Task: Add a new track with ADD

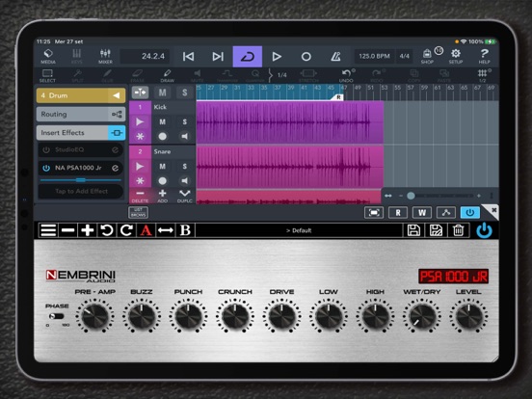Action: (163, 196)
